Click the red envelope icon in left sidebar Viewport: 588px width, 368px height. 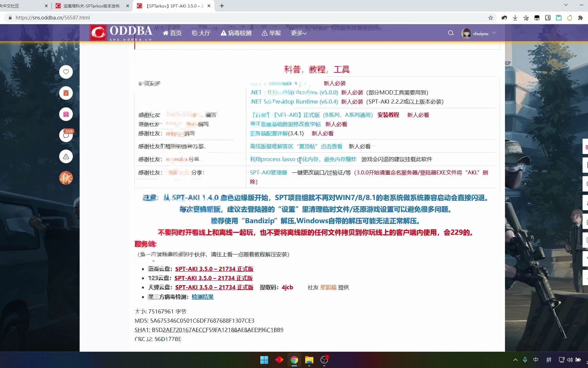pos(66,93)
